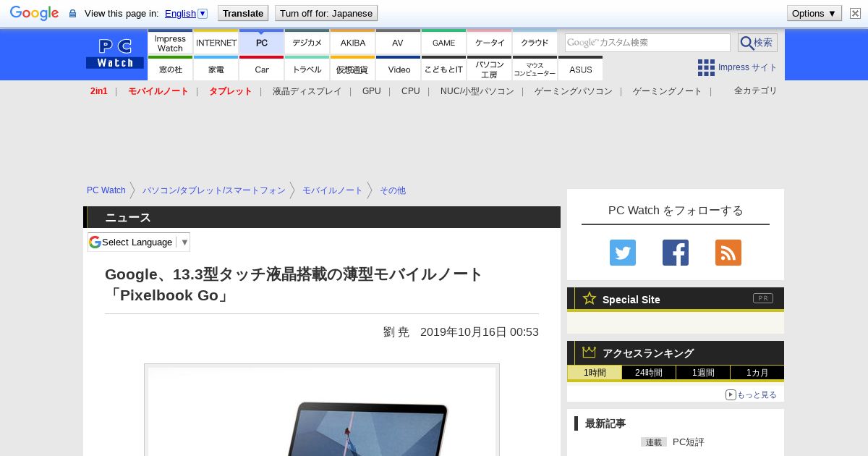Viewport: 868px width, 456px height.
Task: Open the Impress Watch tab
Action: [170, 42]
